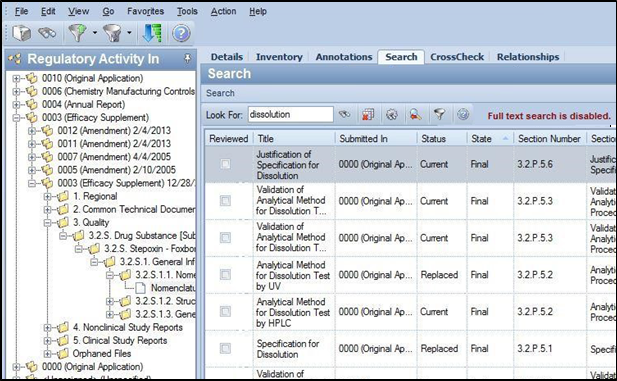This screenshot has height=381, width=617.
Task: Open dropdown arrow next to green funnel
Action: point(95,33)
